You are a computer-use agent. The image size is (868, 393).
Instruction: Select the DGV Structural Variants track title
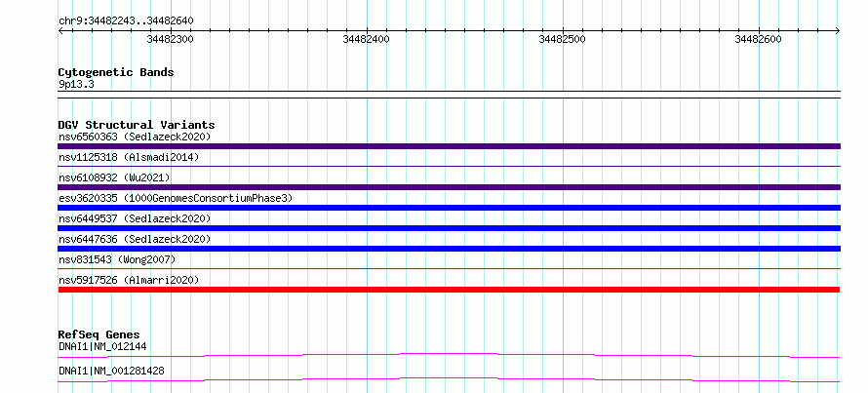pos(137,125)
